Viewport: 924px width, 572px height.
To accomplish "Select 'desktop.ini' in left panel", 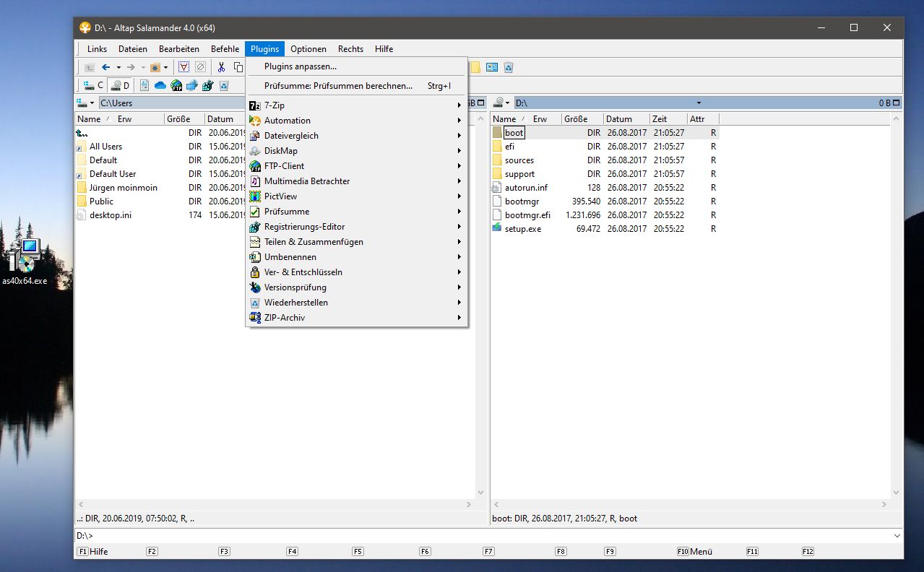I will (x=111, y=215).
